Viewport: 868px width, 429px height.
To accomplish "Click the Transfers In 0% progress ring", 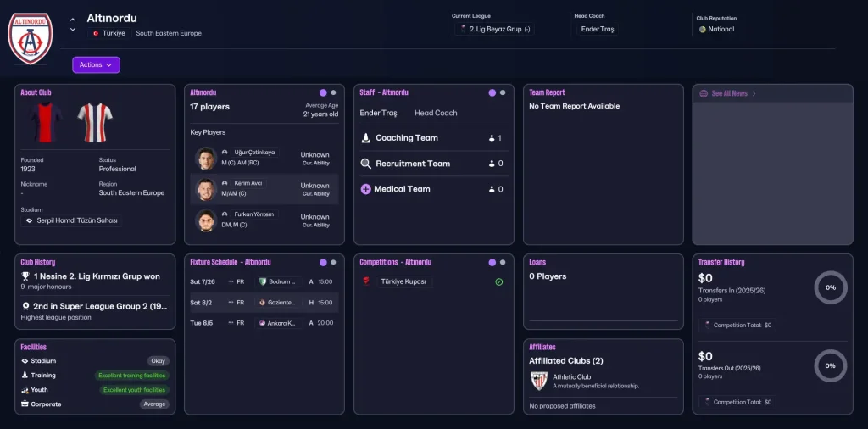I will point(831,288).
